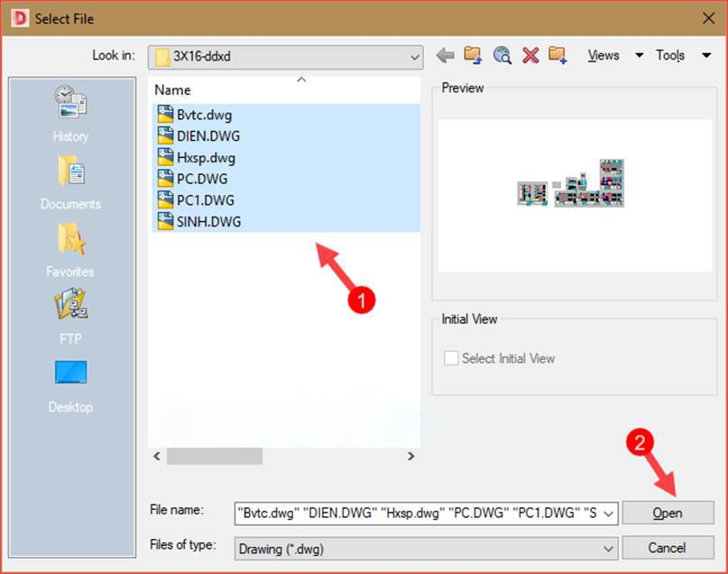The image size is (728, 574).
Task: Open the FTP sidebar location
Action: [x=70, y=320]
